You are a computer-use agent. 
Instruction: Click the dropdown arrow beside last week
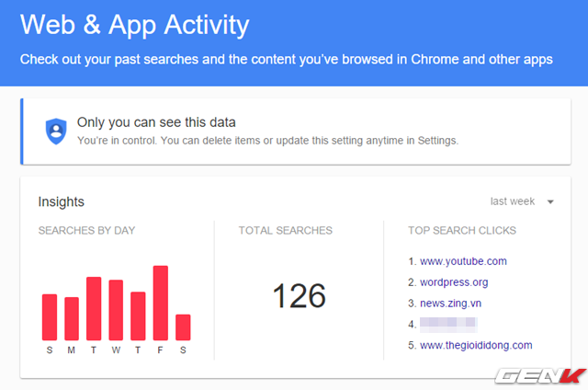tap(550, 202)
